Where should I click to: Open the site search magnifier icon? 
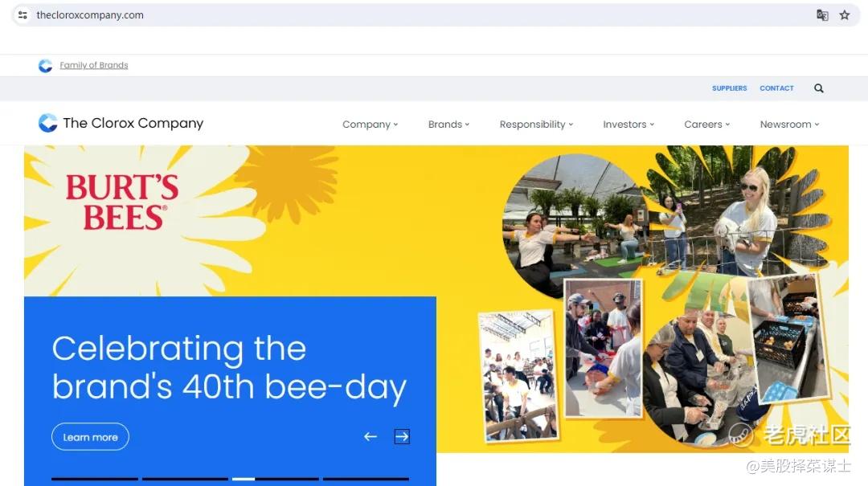[x=819, y=88]
